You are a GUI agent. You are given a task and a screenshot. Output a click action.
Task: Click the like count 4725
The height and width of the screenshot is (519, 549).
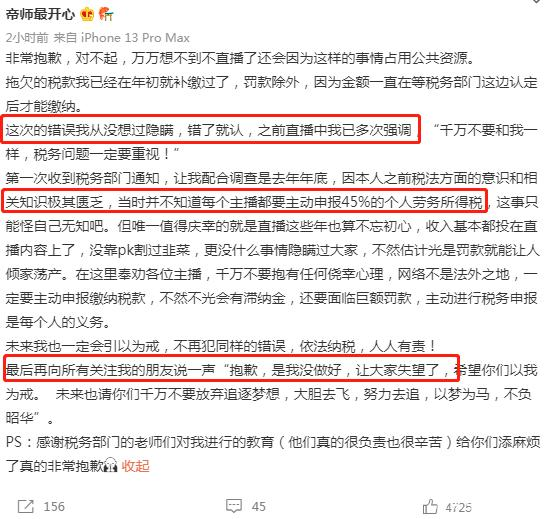click(459, 507)
